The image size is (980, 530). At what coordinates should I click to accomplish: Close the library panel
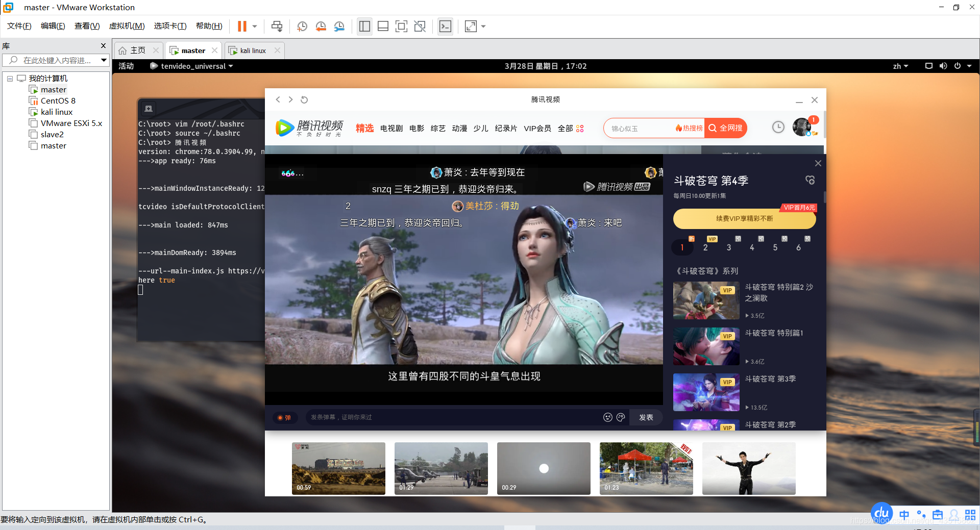[103, 46]
